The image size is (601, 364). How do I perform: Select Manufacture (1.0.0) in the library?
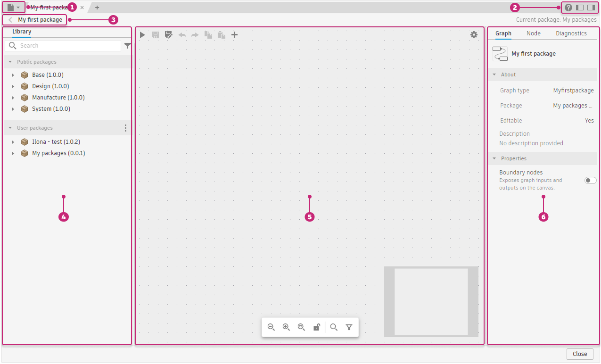tap(58, 98)
